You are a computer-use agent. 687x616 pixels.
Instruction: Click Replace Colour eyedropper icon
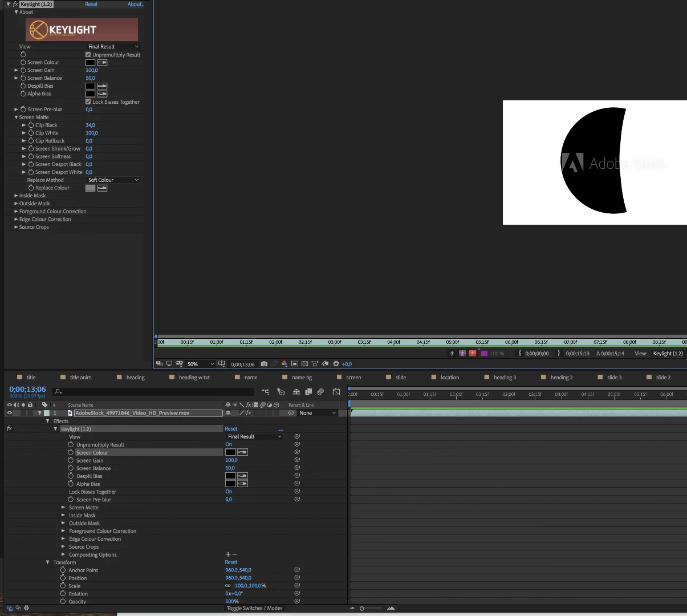click(x=103, y=188)
